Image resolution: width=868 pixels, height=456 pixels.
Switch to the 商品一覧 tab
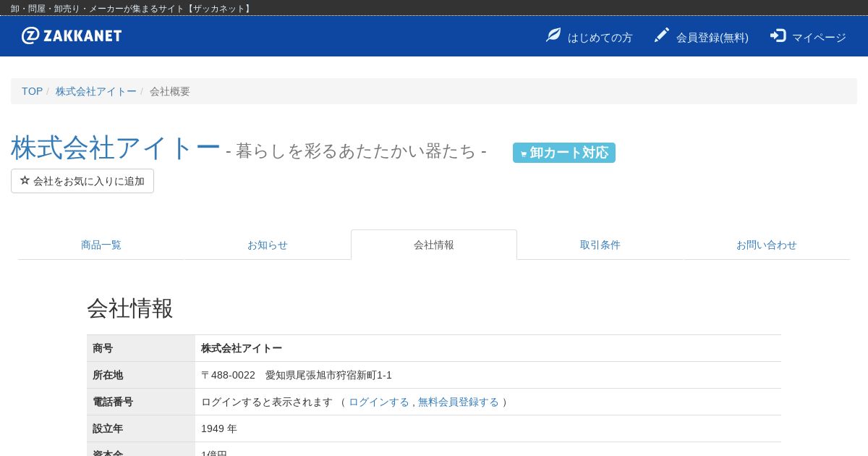[x=101, y=245]
